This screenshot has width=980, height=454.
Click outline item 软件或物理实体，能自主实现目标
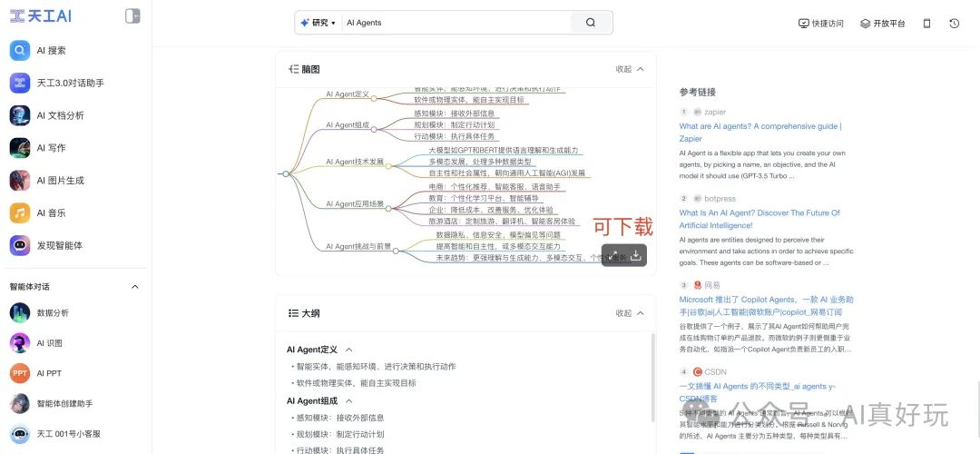(357, 382)
